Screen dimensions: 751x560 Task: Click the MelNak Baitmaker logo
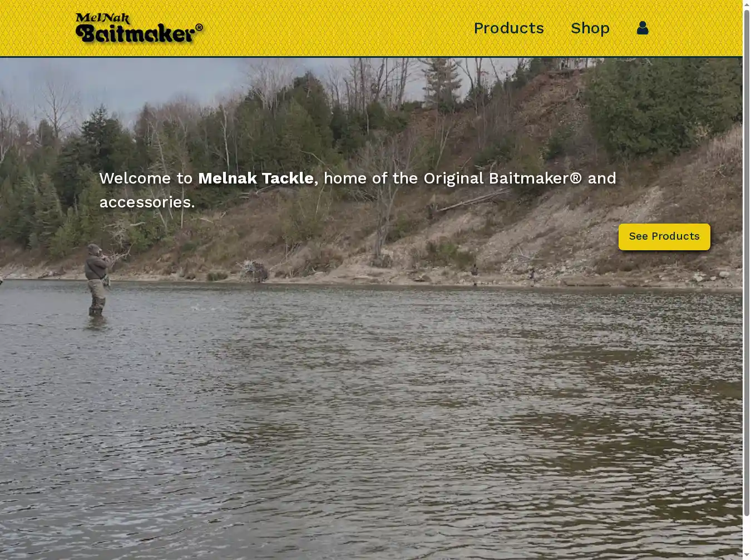click(x=139, y=28)
